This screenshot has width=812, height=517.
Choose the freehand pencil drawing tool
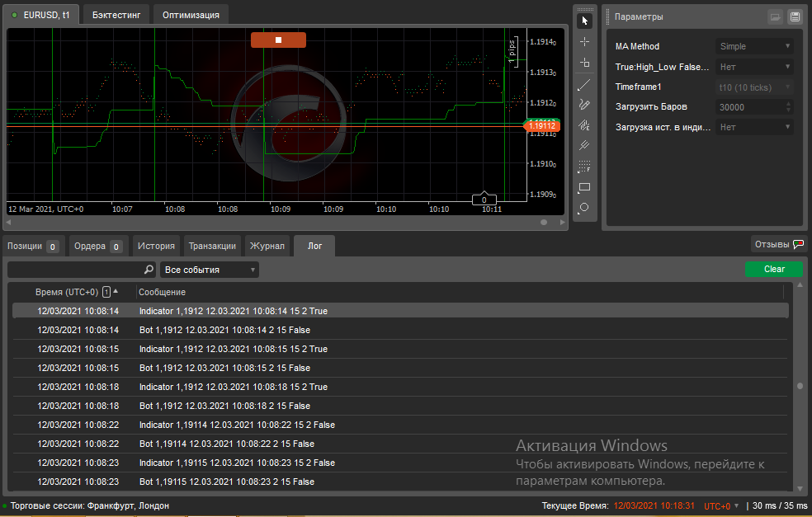pyautogui.click(x=585, y=105)
